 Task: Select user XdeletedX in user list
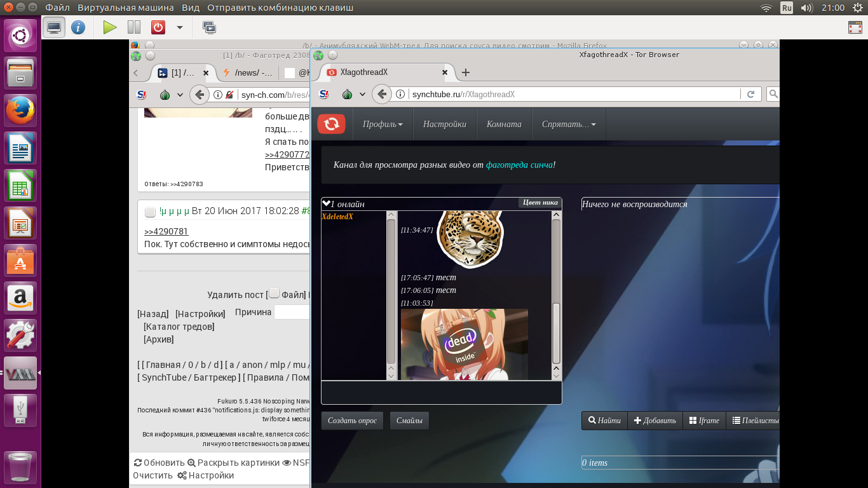tap(337, 217)
